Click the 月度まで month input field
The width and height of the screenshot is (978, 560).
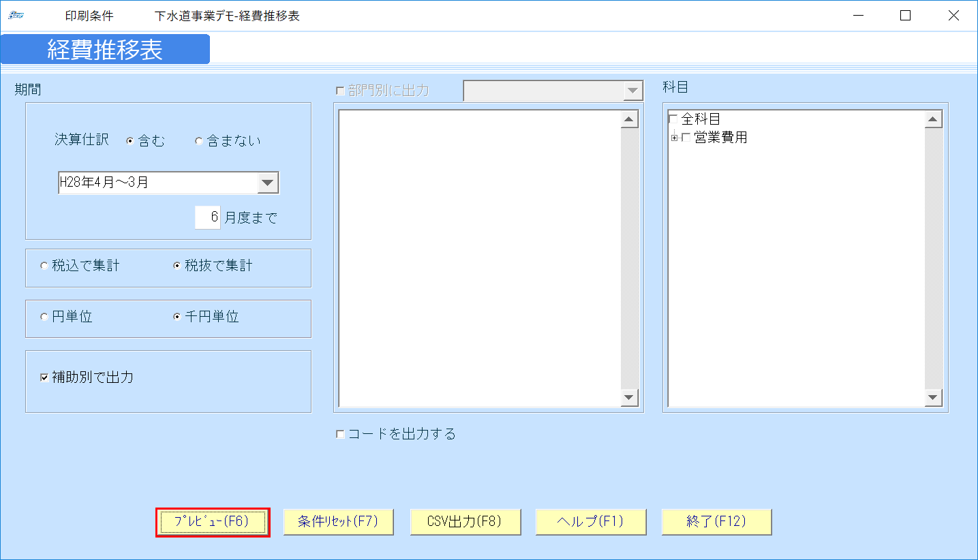click(208, 217)
